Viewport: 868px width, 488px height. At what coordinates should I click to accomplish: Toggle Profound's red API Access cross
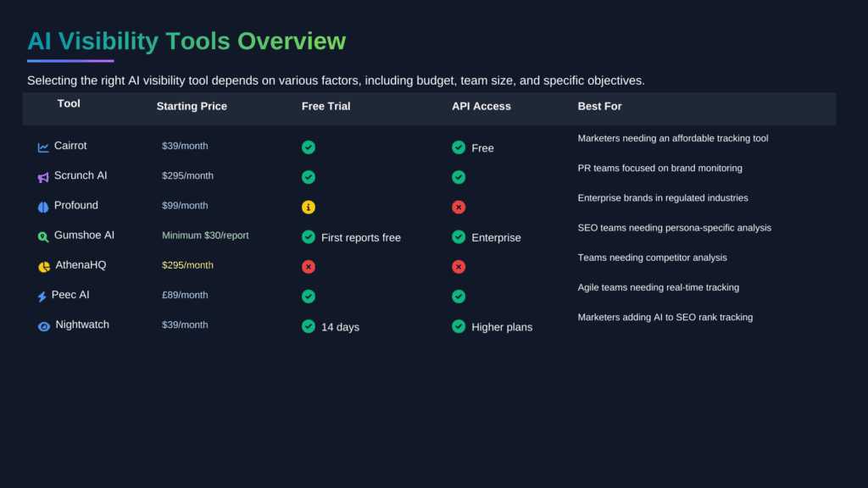[459, 207]
